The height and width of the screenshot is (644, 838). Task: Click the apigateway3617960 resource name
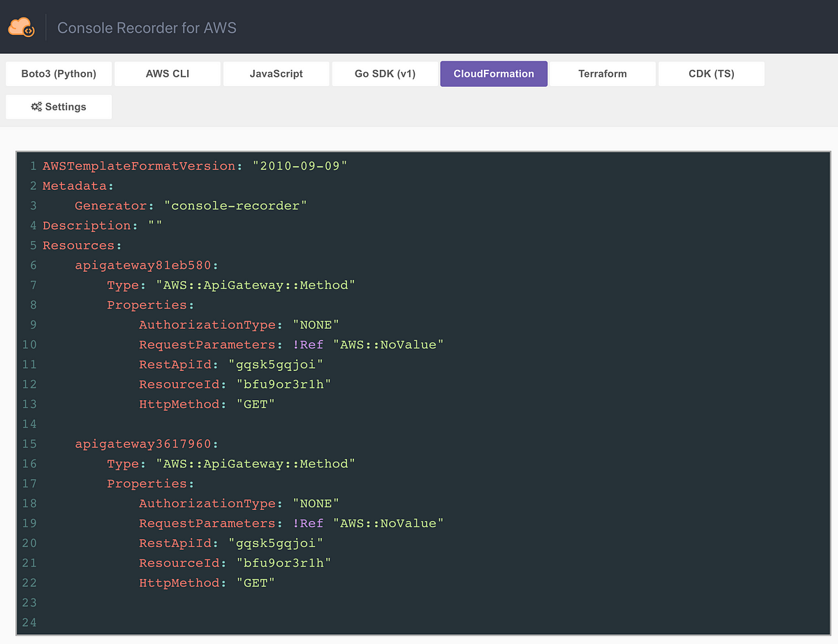[143, 444]
